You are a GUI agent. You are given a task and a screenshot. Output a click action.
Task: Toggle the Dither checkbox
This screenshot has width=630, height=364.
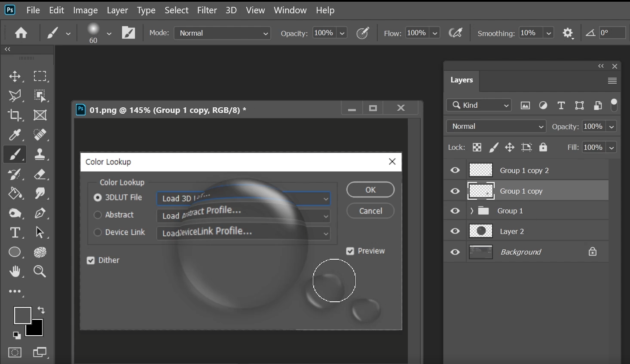pyautogui.click(x=91, y=261)
